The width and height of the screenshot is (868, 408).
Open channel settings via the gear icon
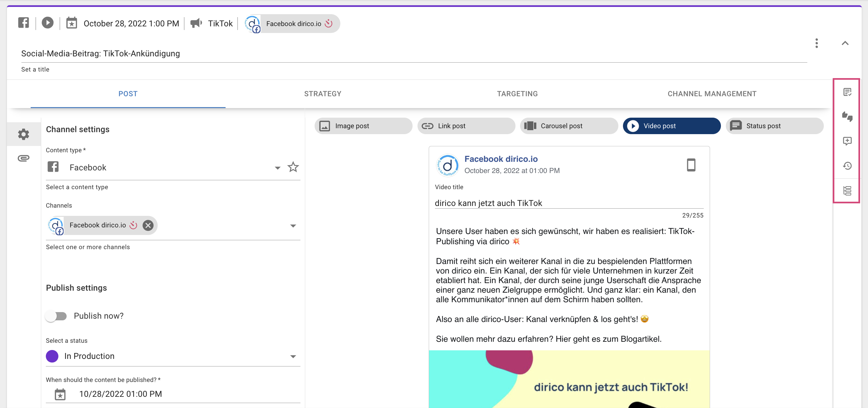[23, 134]
